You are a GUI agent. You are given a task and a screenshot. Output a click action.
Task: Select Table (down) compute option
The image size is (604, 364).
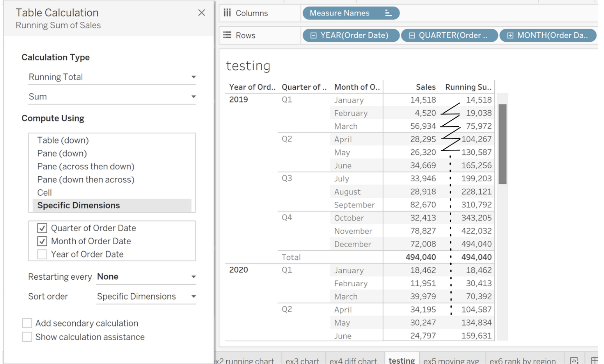pyautogui.click(x=63, y=140)
